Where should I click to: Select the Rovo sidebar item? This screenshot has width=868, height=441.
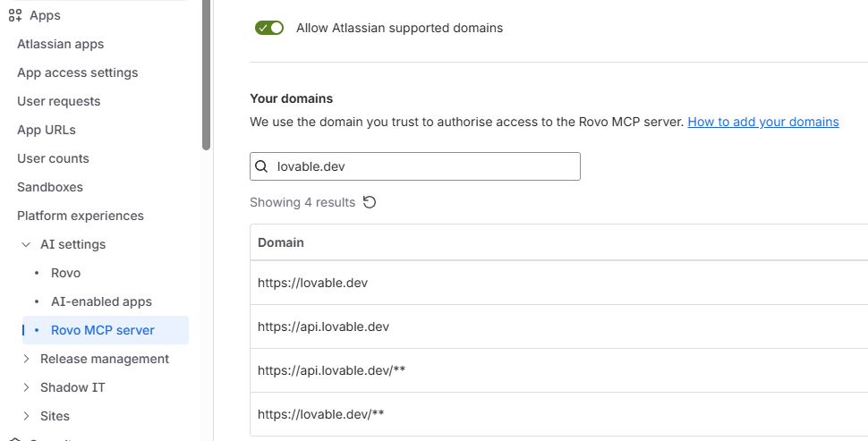coord(65,273)
